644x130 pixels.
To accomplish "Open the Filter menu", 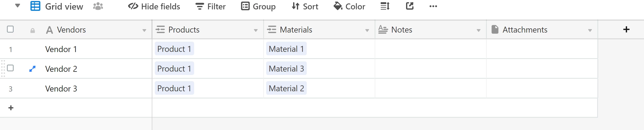I will 210,6.
